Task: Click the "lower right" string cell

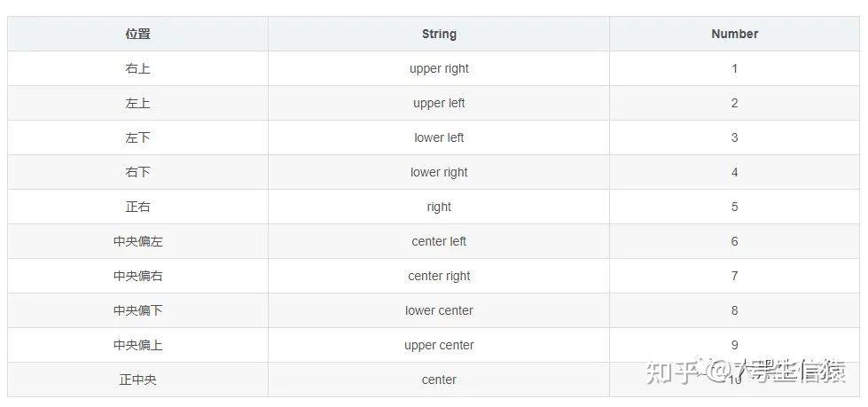Action: coord(439,172)
